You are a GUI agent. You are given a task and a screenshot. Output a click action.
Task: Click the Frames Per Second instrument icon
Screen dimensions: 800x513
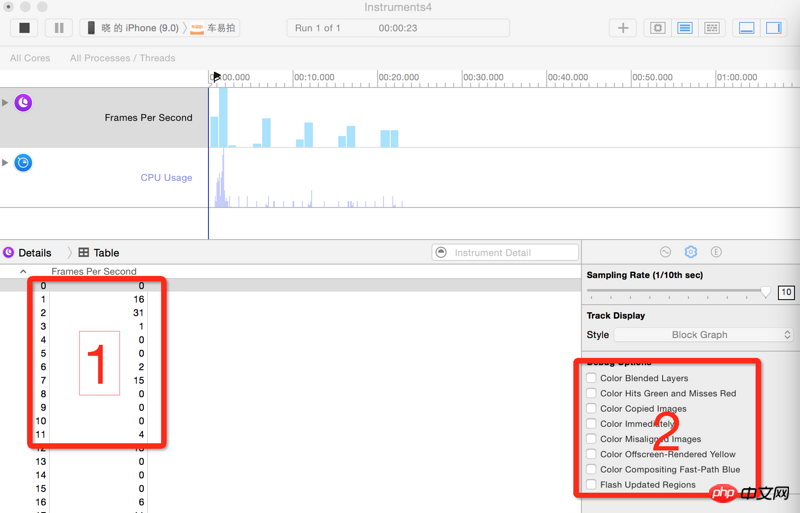pyautogui.click(x=23, y=103)
